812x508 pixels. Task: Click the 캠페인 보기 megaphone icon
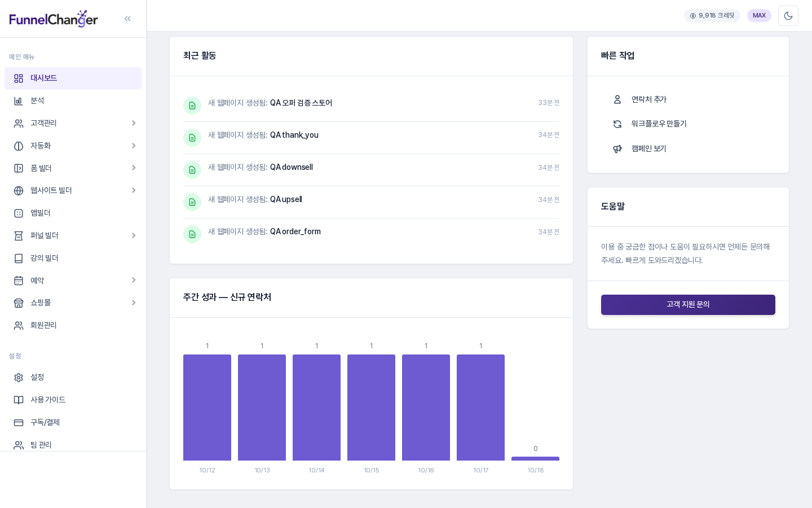617,149
